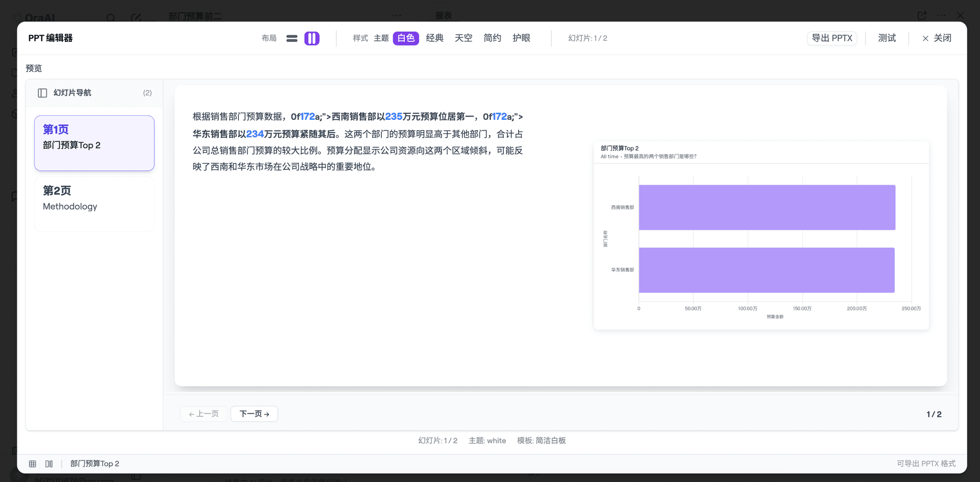
Task: Open slide counter 幻灯片:1/2 selector
Action: click(x=587, y=38)
